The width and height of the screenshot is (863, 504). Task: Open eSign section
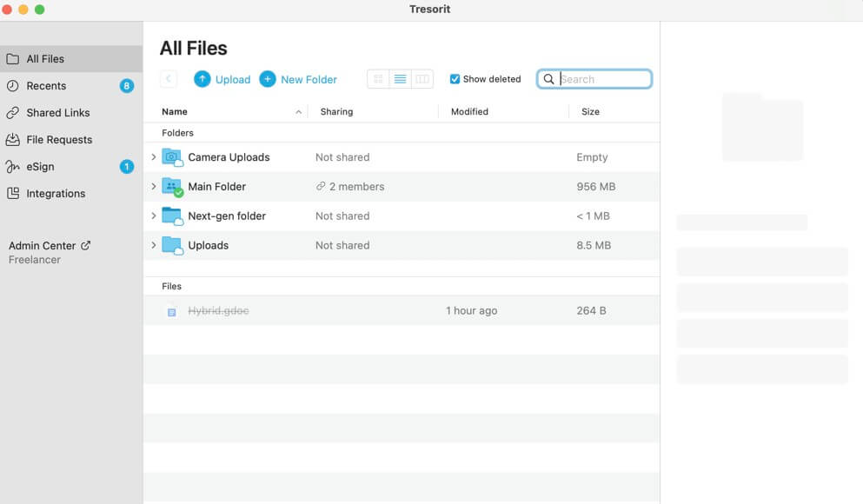click(x=71, y=167)
